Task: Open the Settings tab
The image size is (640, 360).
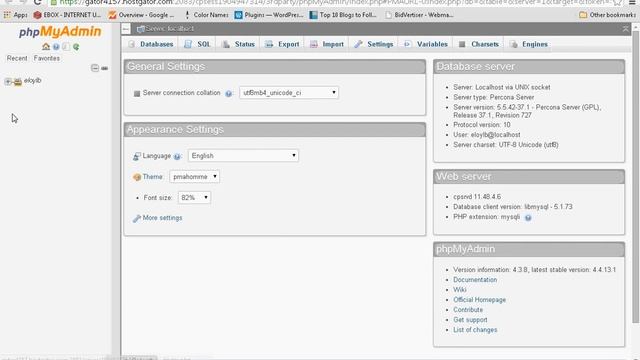Action: (x=373, y=44)
